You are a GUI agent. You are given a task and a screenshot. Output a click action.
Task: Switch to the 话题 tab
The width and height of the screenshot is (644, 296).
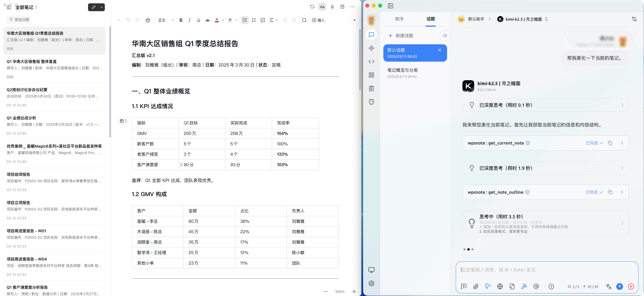point(430,19)
